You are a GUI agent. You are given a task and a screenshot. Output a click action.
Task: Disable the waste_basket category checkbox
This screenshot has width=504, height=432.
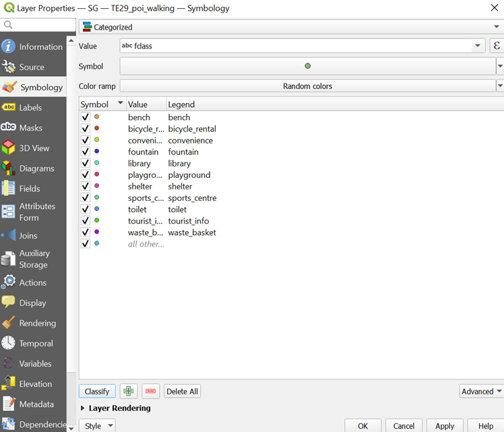coord(86,233)
